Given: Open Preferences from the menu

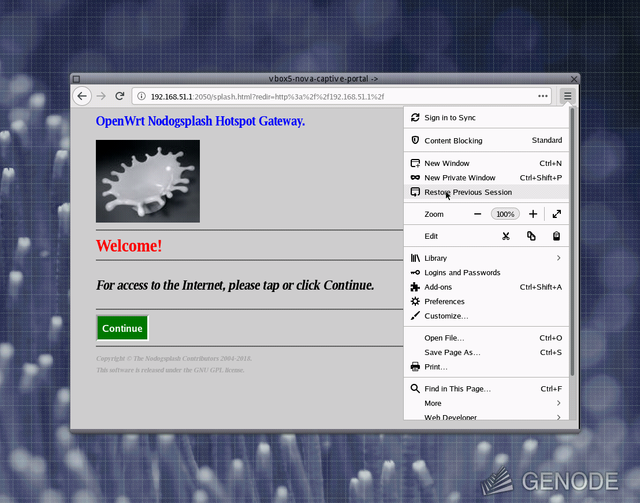Looking at the screenshot, I should [487, 301].
